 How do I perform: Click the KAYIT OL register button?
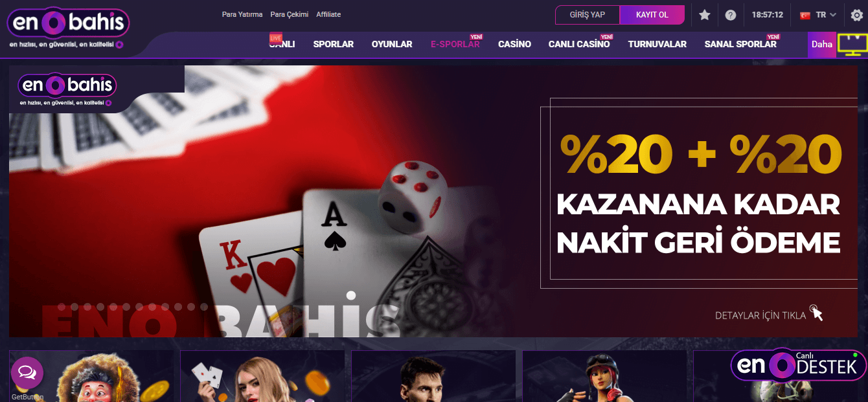652,15
